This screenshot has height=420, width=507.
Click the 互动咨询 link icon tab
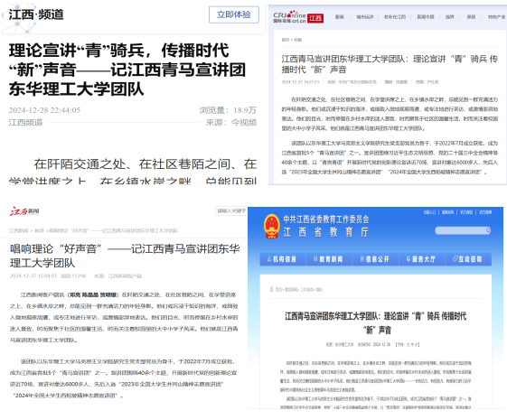(467, 259)
